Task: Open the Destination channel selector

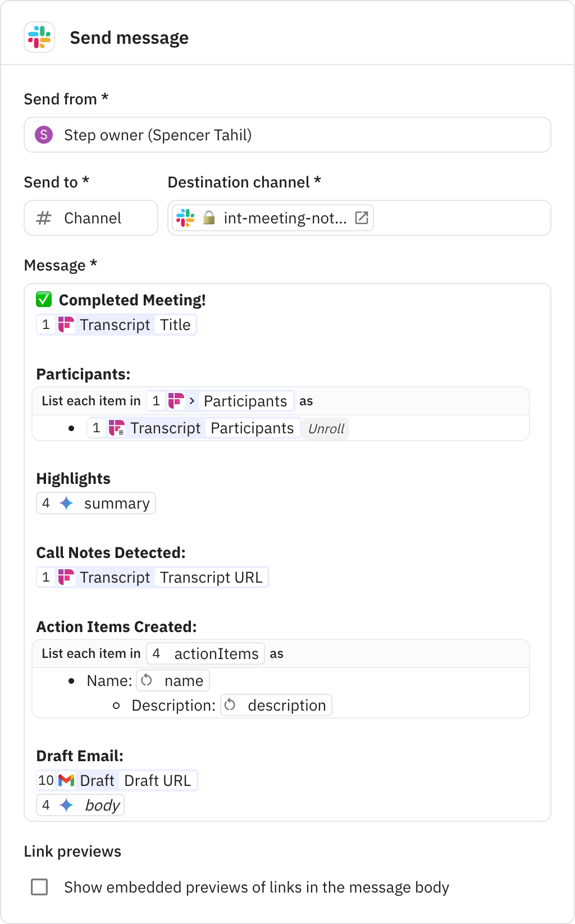Action: coord(460,218)
